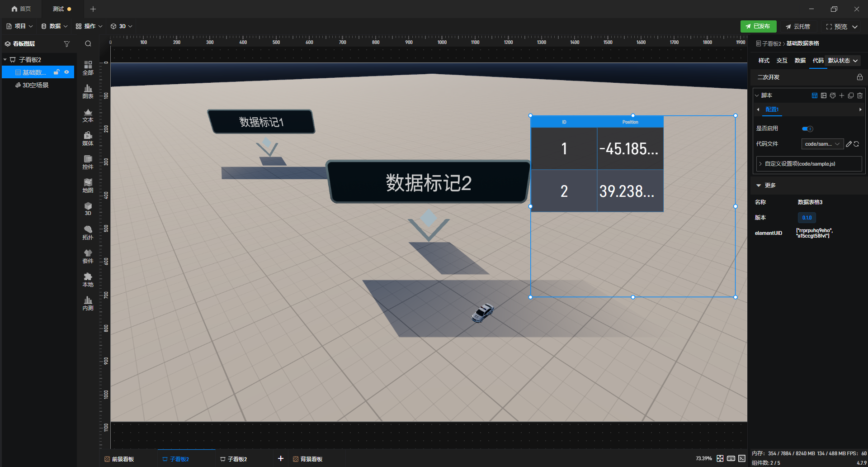
Task: Toggle lock on the 基础数据表格 layer
Action: pos(57,72)
